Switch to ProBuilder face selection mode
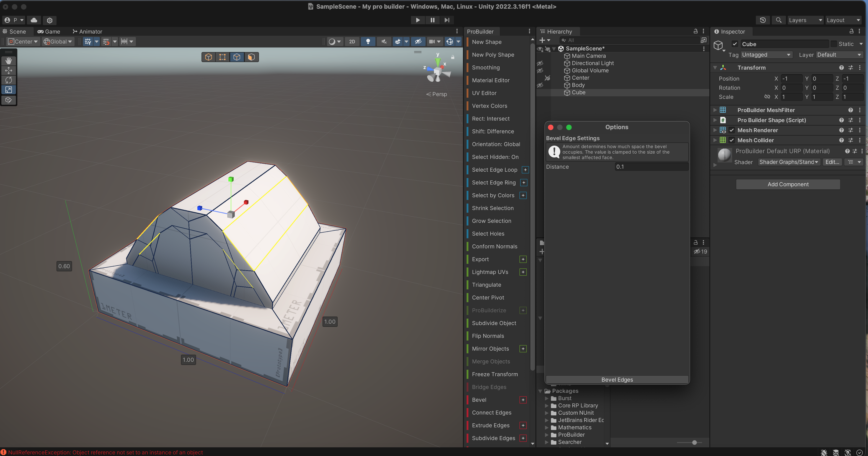 tap(251, 57)
